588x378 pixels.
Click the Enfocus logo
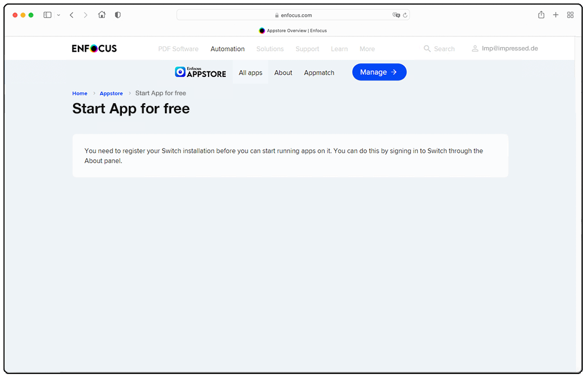coord(94,48)
